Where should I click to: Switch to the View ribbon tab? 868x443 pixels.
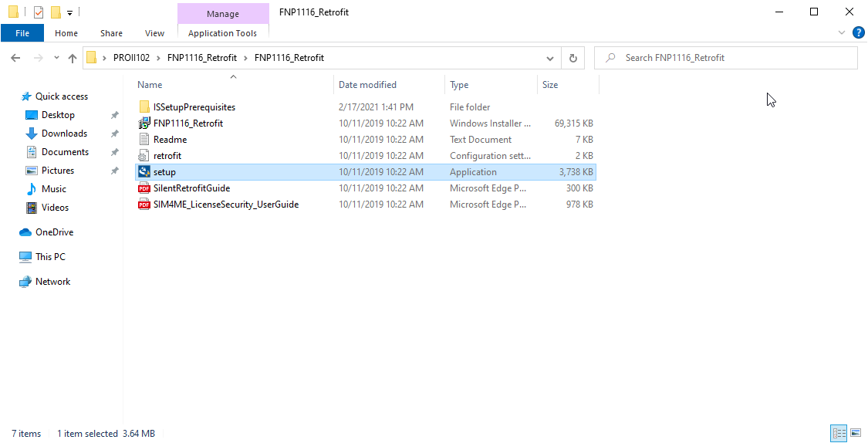pyautogui.click(x=154, y=33)
